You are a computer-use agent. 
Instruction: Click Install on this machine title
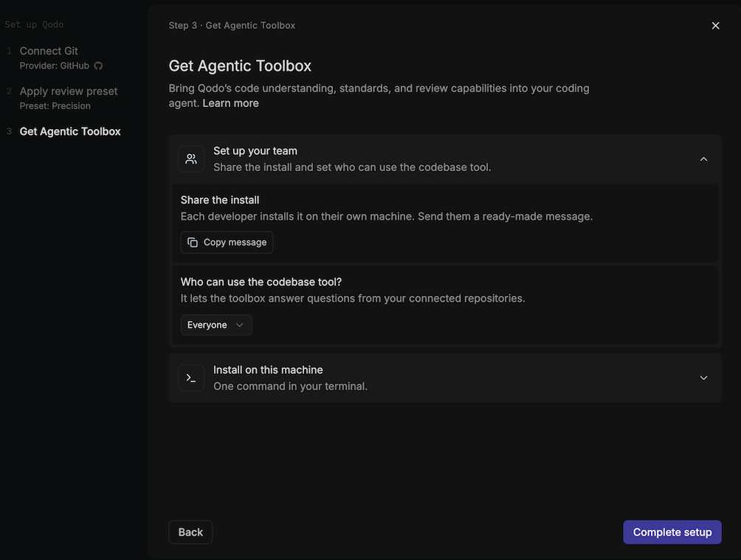[268, 370]
